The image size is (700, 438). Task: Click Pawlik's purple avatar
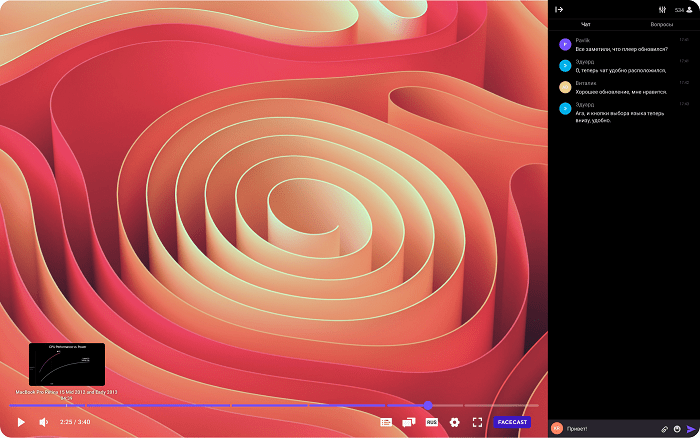(x=565, y=44)
